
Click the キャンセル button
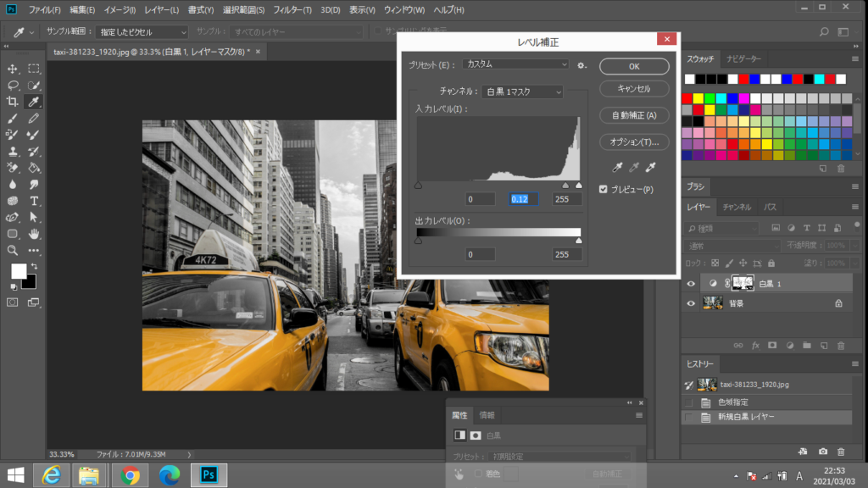click(x=634, y=88)
